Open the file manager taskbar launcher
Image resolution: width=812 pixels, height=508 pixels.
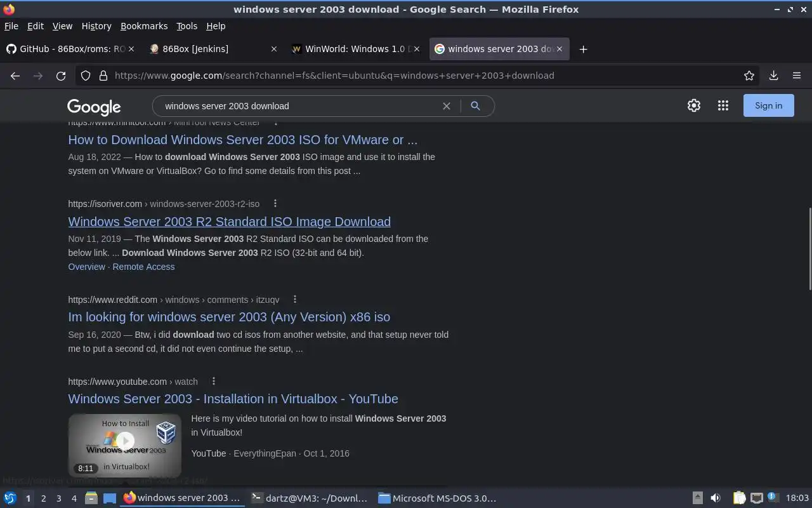point(91,498)
